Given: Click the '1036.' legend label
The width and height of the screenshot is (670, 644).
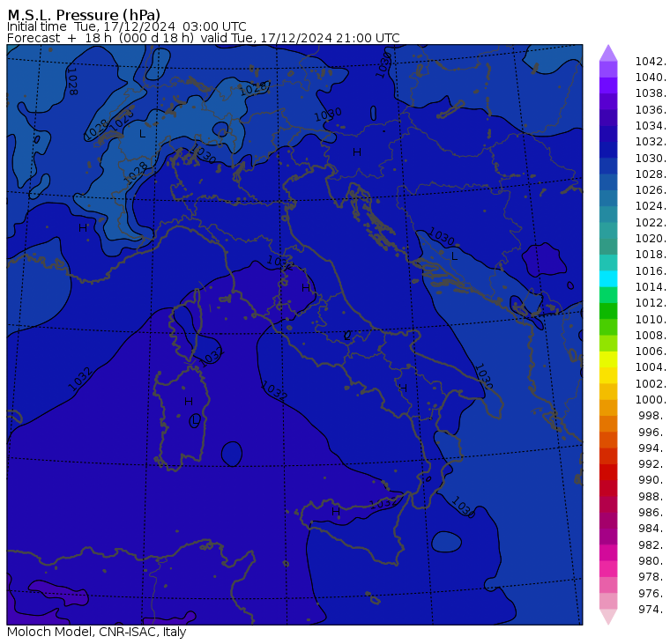Looking at the screenshot, I should coord(651,110).
